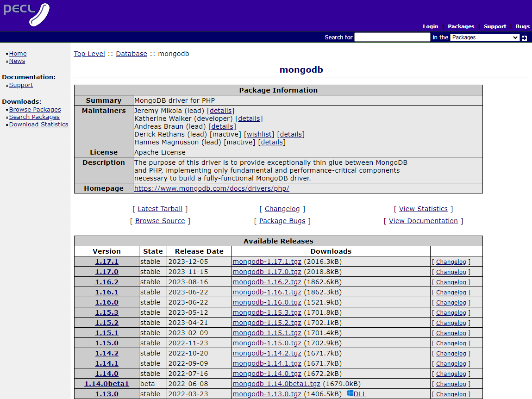Open version 1.16.2 release page

point(106,282)
